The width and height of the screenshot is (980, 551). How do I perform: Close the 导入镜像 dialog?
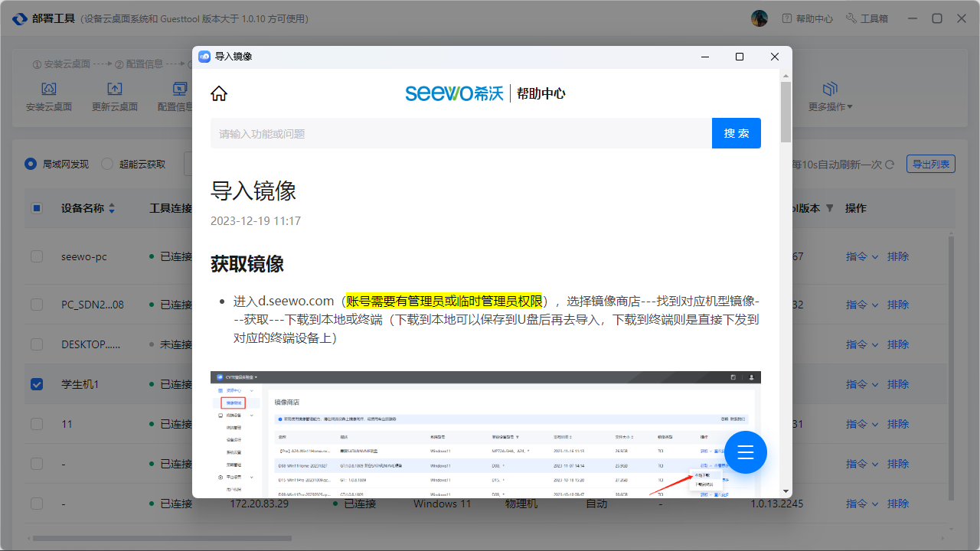click(x=775, y=57)
